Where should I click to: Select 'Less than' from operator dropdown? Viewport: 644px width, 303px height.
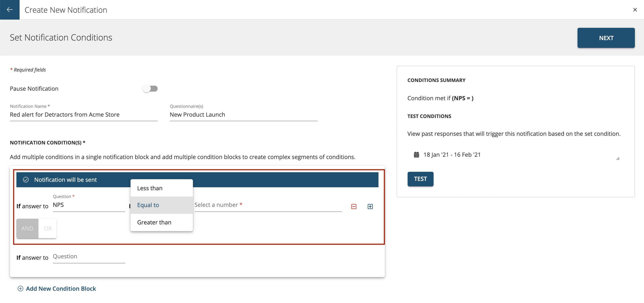[150, 188]
